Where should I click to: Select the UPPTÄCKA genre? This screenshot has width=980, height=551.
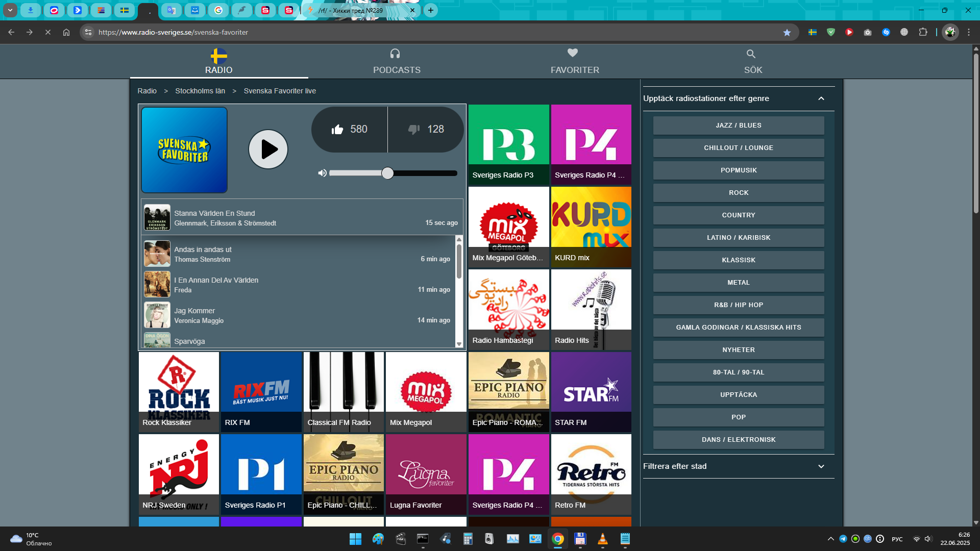coord(739,395)
